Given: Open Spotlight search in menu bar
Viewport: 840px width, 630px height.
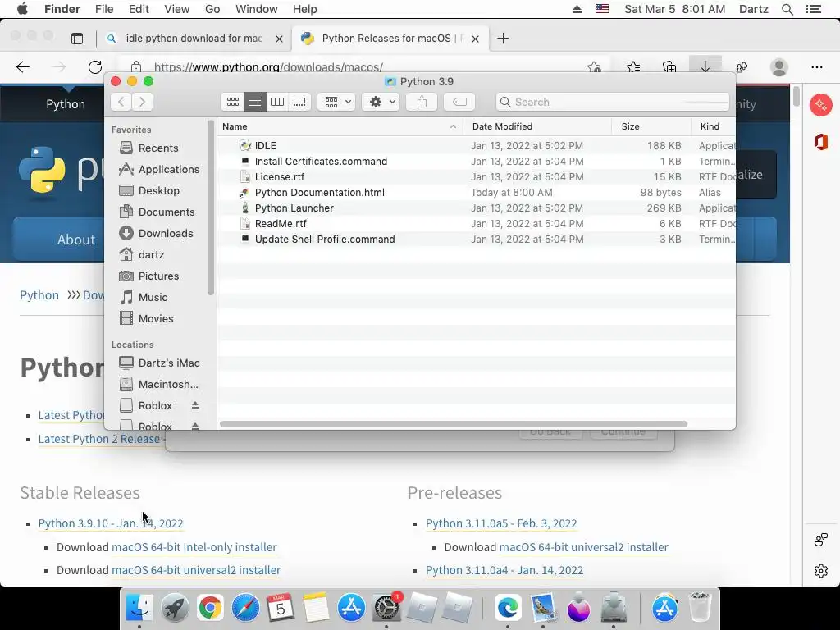Looking at the screenshot, I should (x=787, y=9).
